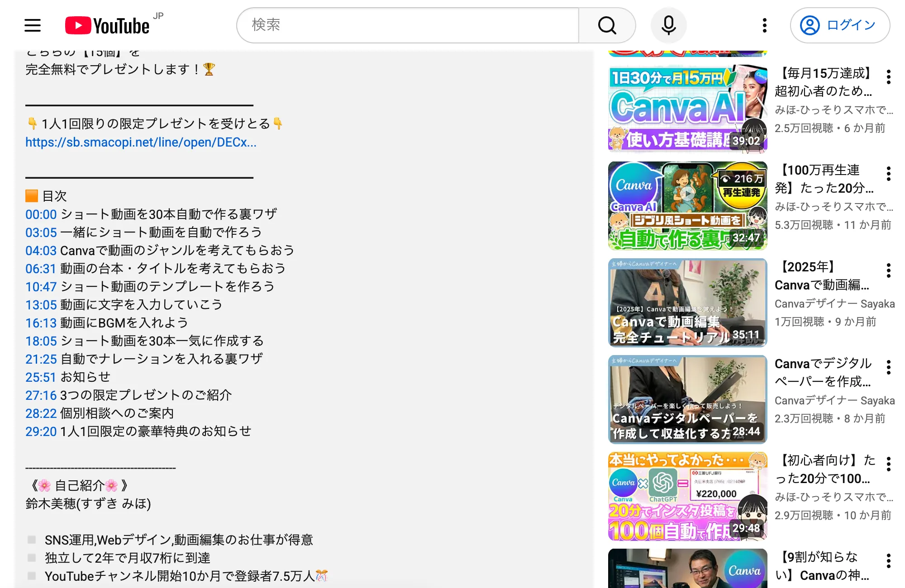Open the hamburger guide menu
The image size is (905, 588).
(x=33, y=25)
